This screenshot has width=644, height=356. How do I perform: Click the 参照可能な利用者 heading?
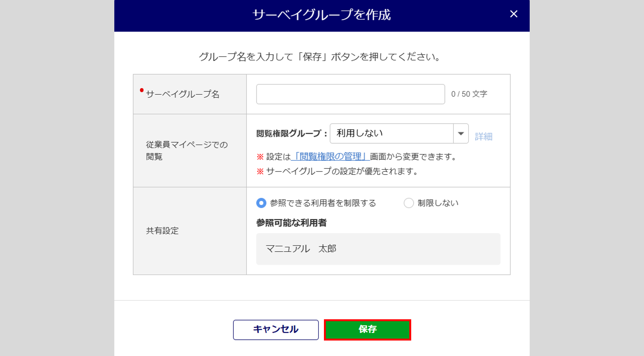pyautogui.click(x=291, y=223)
